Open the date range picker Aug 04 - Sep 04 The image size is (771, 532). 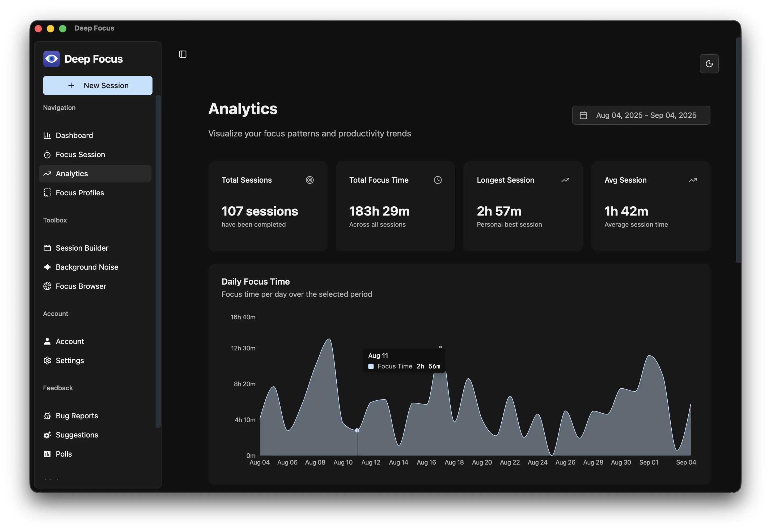tap(641, 115)
